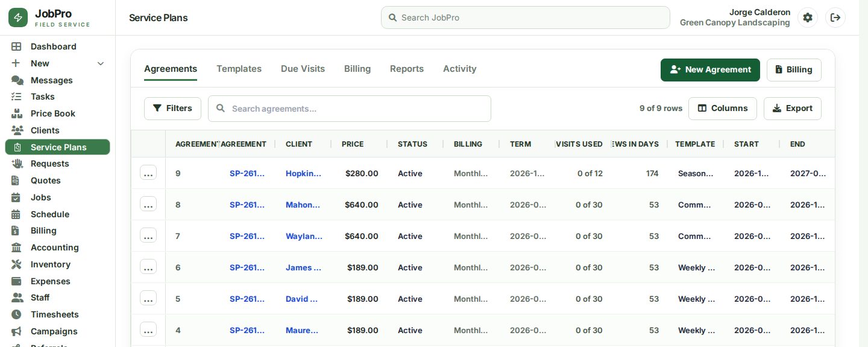
Task: Click the Service Plans clipboard icon
Action: pos(17,147)
